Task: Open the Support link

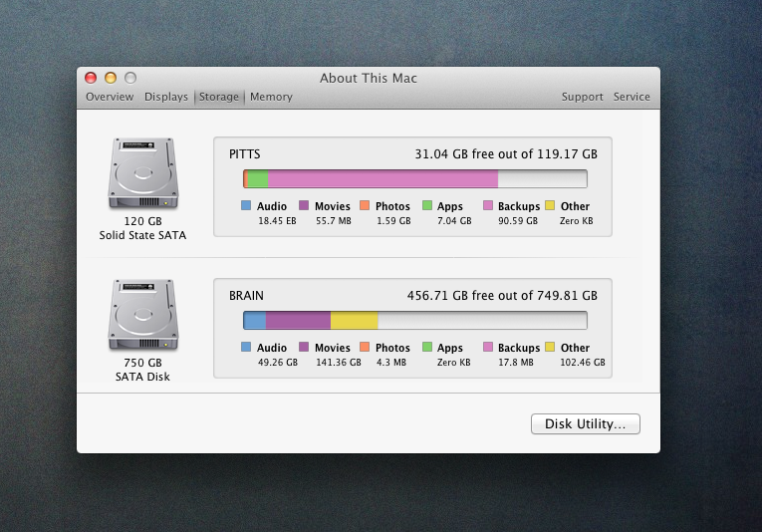Action: pyautogui.click(x=582, y=97)
